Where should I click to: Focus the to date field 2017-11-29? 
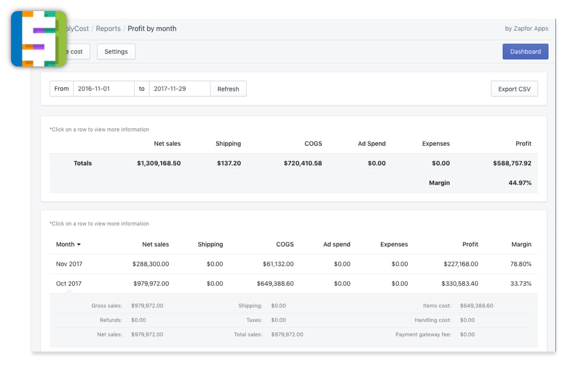coord(180,89)
